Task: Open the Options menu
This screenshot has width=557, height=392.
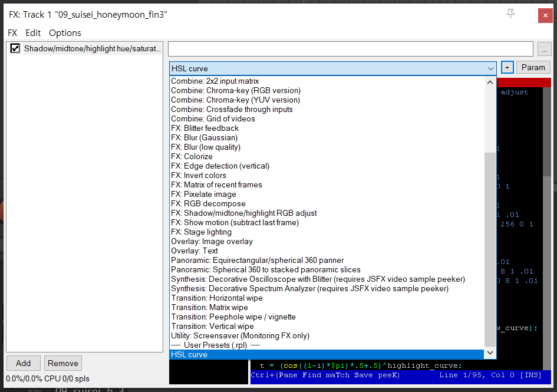Action: point(65,33)
